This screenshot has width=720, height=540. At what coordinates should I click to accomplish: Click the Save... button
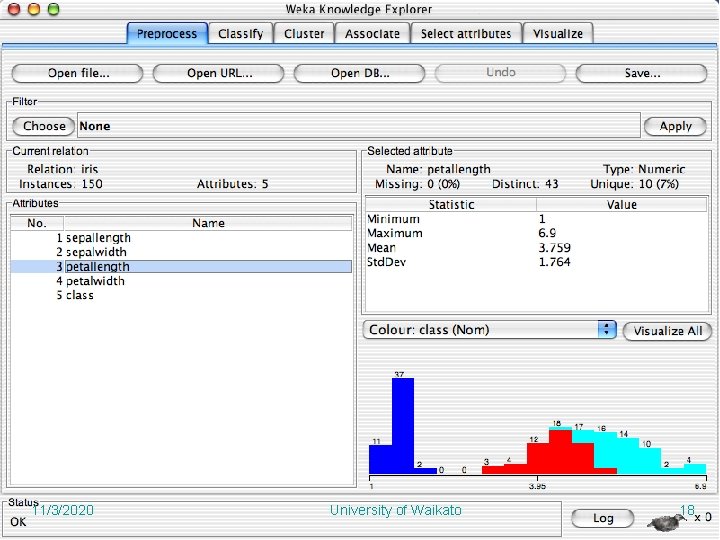click(x=641, y=73)
